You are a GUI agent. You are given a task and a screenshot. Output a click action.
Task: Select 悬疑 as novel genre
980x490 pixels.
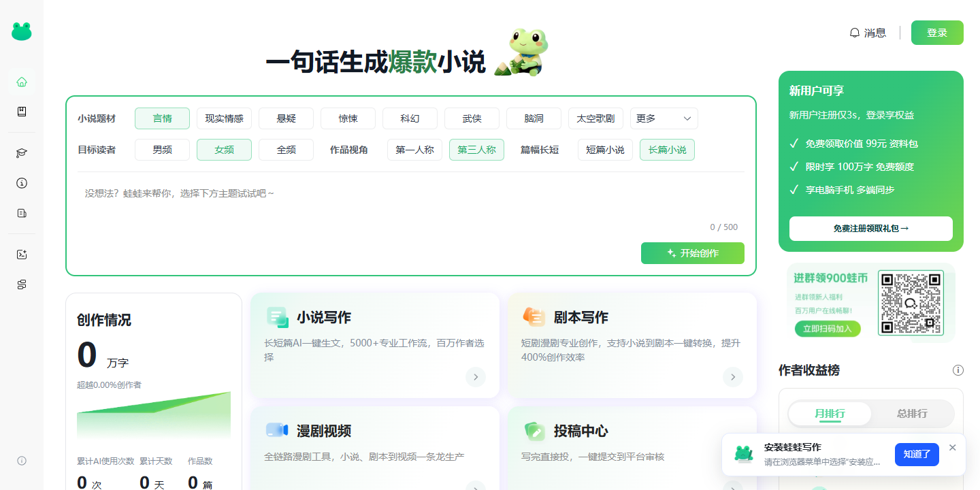pos(286,118)
